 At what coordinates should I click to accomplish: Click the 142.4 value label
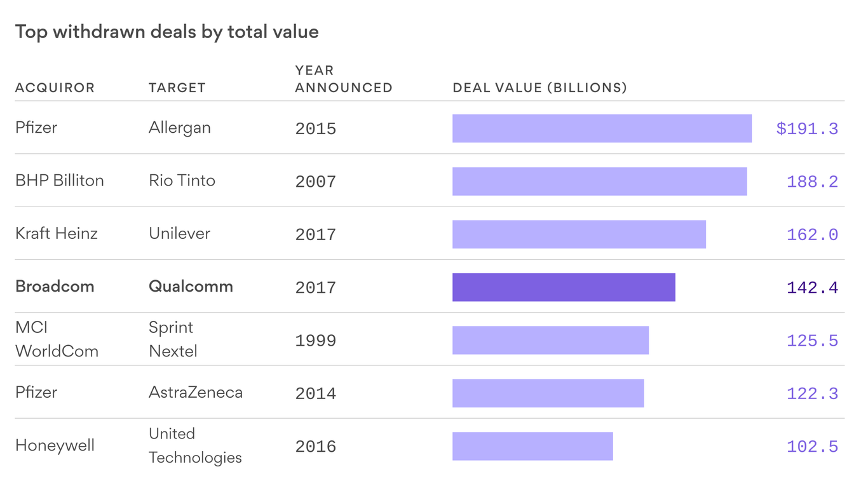(x=812, y=288)
